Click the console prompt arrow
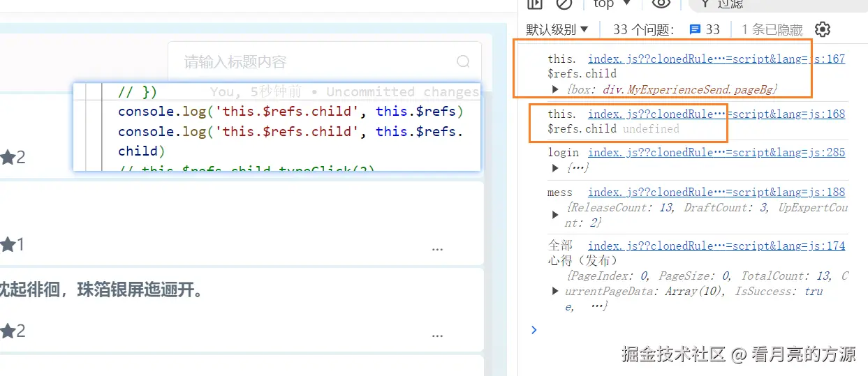Screen dimensions: 868x376 pos(534,330)
